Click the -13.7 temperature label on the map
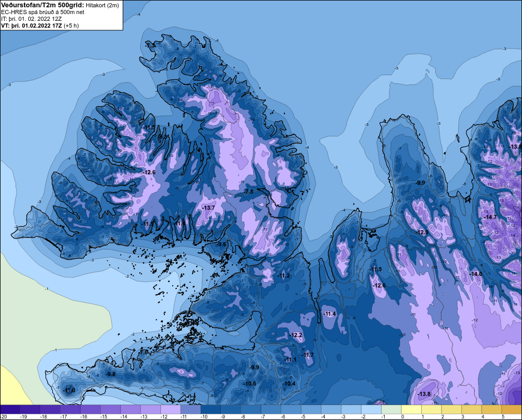Image resolution: width=522 pixels, height=420 pixels. pyautogui.click(x=208, y=208)
